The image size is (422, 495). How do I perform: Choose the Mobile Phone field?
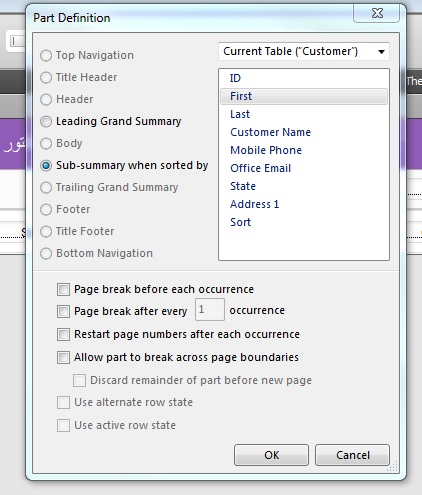click(x=304, y=150)
